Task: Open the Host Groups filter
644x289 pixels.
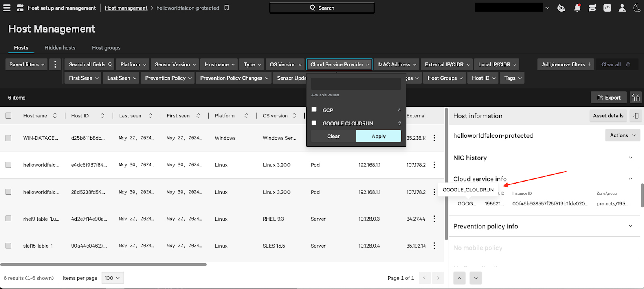Action: pyautogui.click(x=445, y=78)
